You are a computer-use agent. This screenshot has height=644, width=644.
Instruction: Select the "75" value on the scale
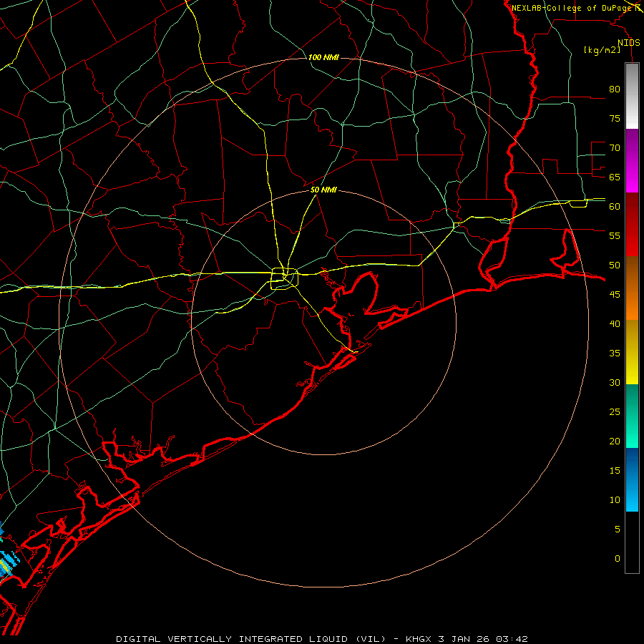(x=615, y=118)
